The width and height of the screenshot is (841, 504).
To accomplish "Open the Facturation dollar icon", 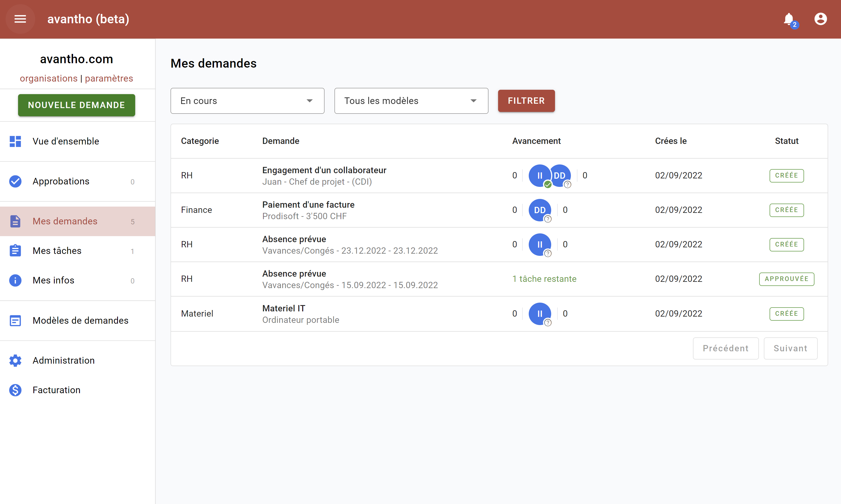I will tap(15, 390).
